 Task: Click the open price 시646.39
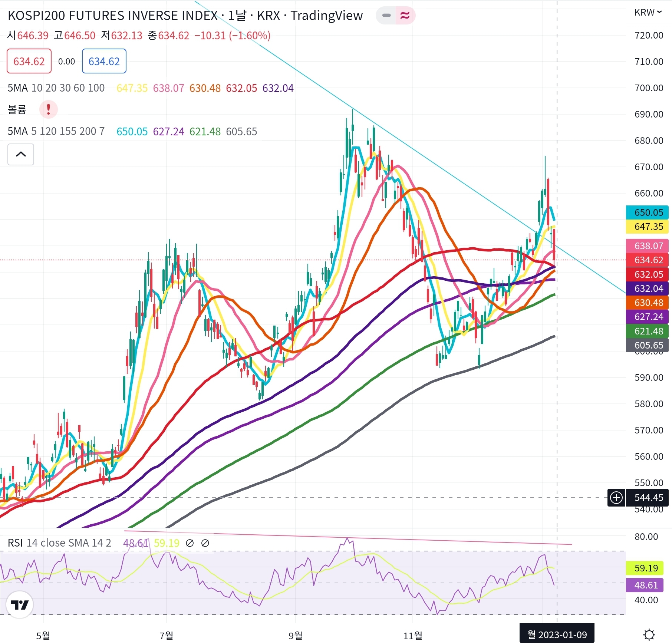pyautogui.click(x=28, y=36)
